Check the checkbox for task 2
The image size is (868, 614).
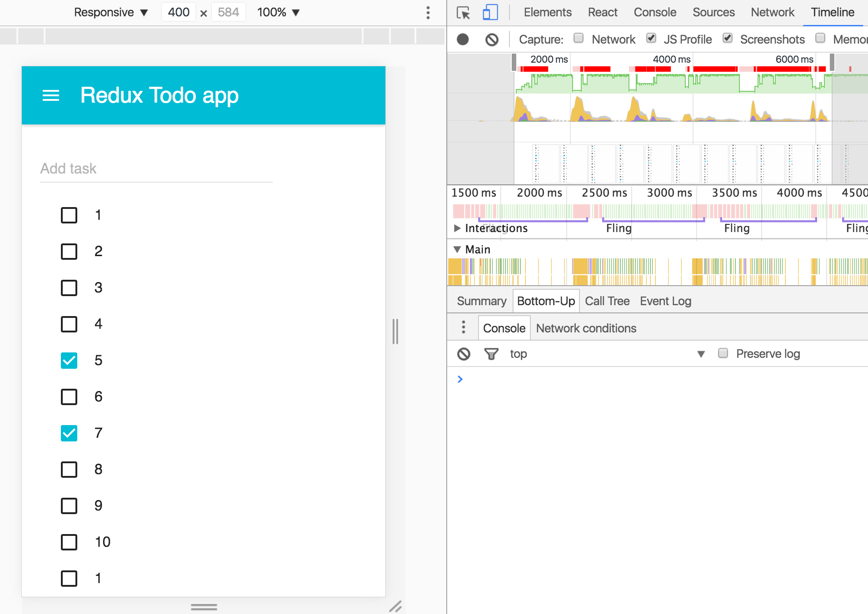tap(69, 252)
